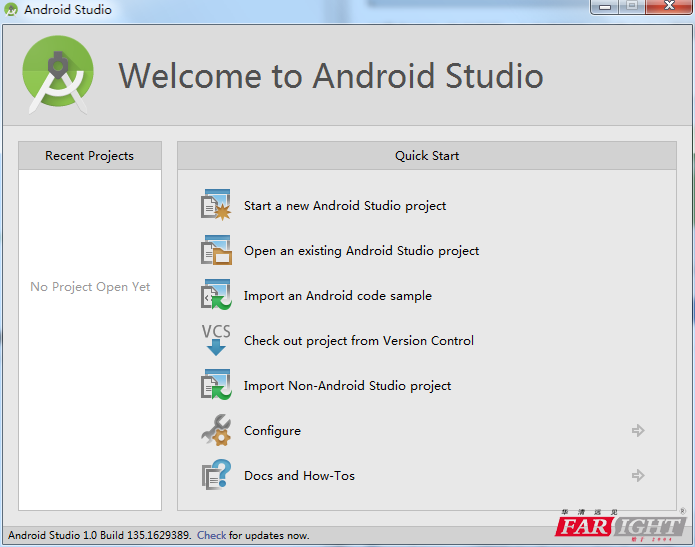Expand Configure using its right arrow

tap(638, 430)
